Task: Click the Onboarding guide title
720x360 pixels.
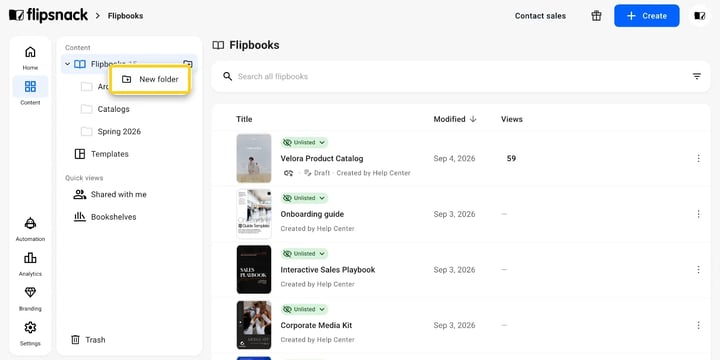Action: 312,214
